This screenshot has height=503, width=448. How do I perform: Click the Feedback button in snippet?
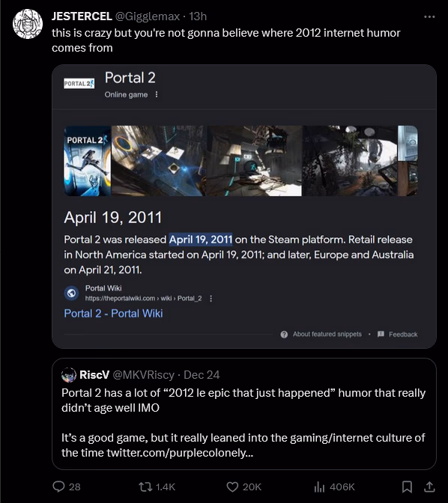[x=398, y=335]
